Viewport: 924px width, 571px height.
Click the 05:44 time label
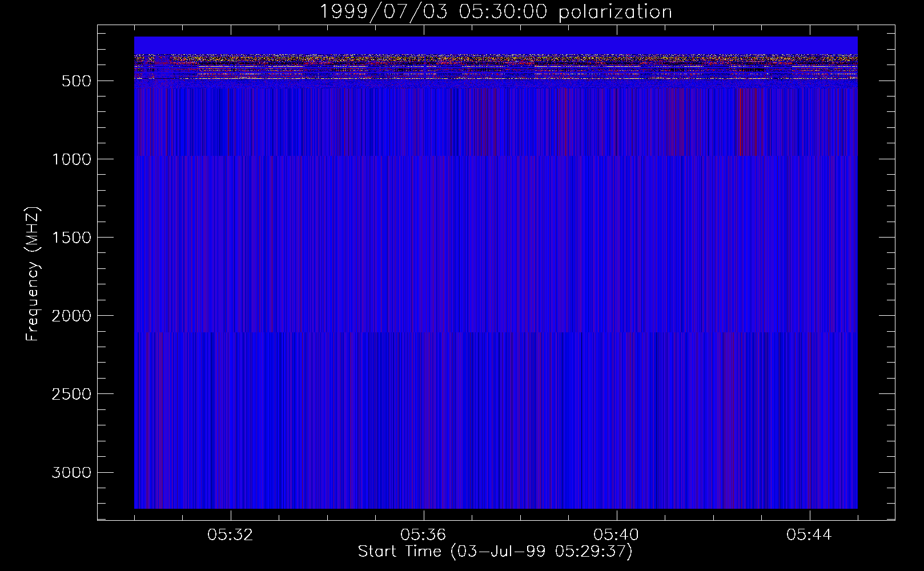809,535
